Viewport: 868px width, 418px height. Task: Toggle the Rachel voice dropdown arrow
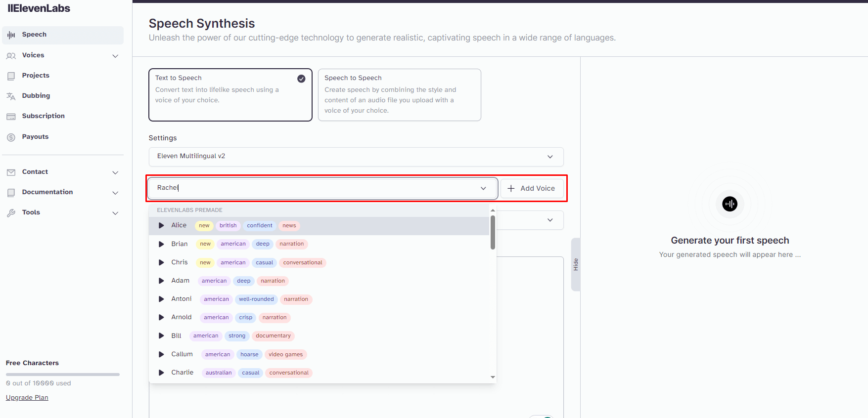click(x=483, y=188)
